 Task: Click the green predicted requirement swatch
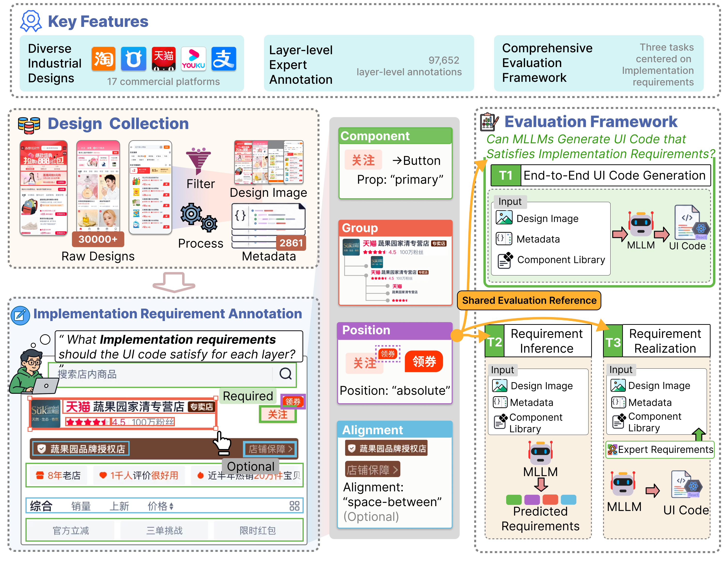pyautogui.click(x=514, y=499)
